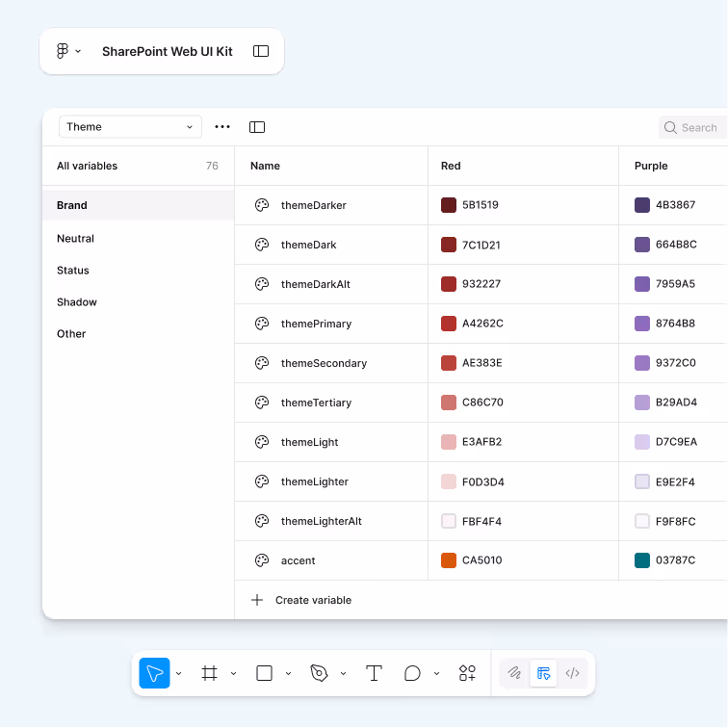Open the Theme collection dropdown
This screenshot has height=728, width=728.
[x=130, y=127]
